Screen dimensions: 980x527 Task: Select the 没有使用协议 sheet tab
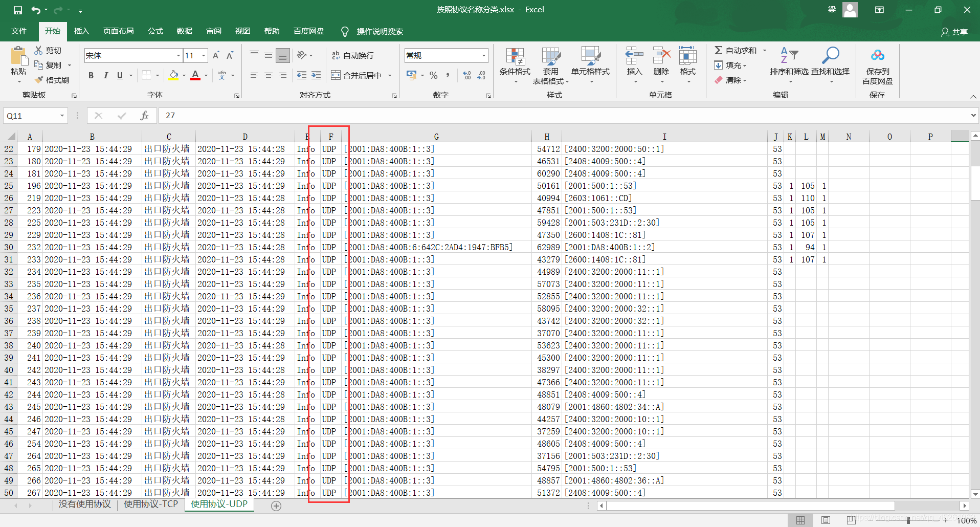point(85,504)
